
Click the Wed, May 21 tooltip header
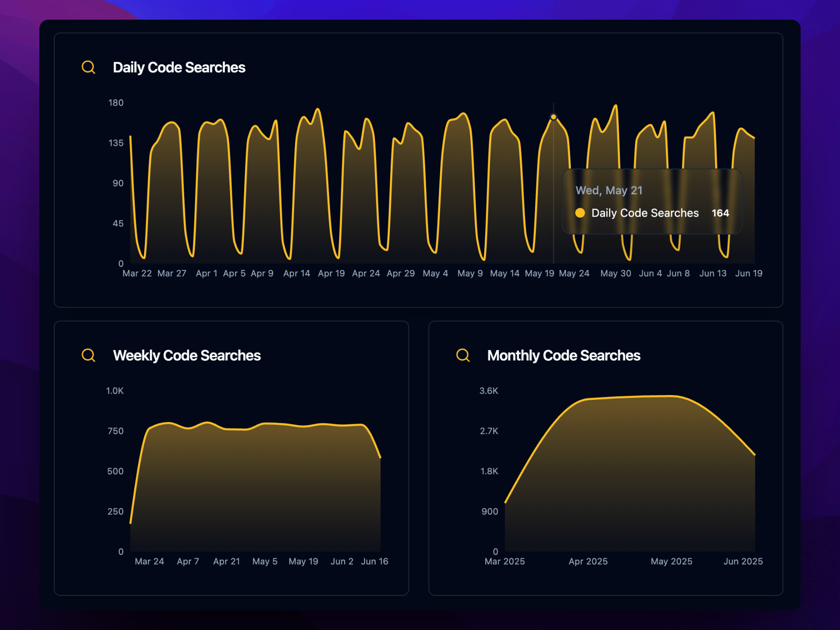[609, 190]
